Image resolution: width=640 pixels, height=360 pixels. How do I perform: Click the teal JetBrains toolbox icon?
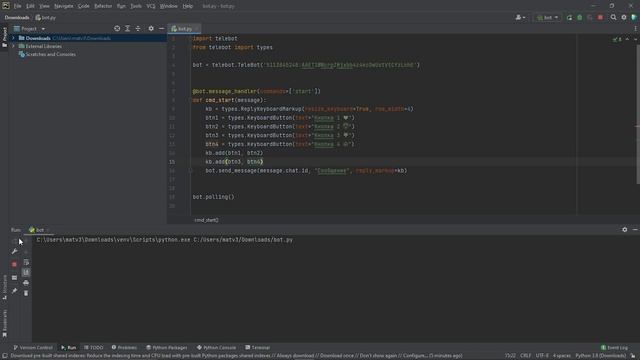(x=634, y=18)
